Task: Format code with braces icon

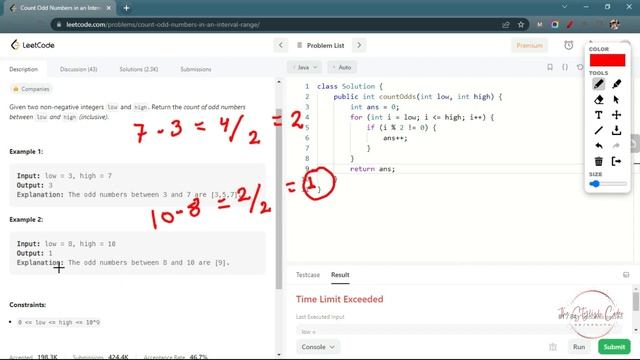Action: 565,67
